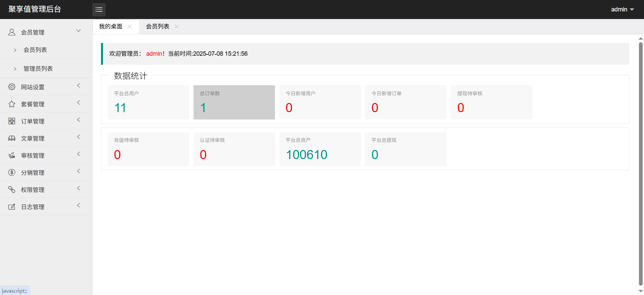Click the book icon for 文章管理
Image resolution: width=644 pixels, height=295 pixels.
[x=12, y=138]
